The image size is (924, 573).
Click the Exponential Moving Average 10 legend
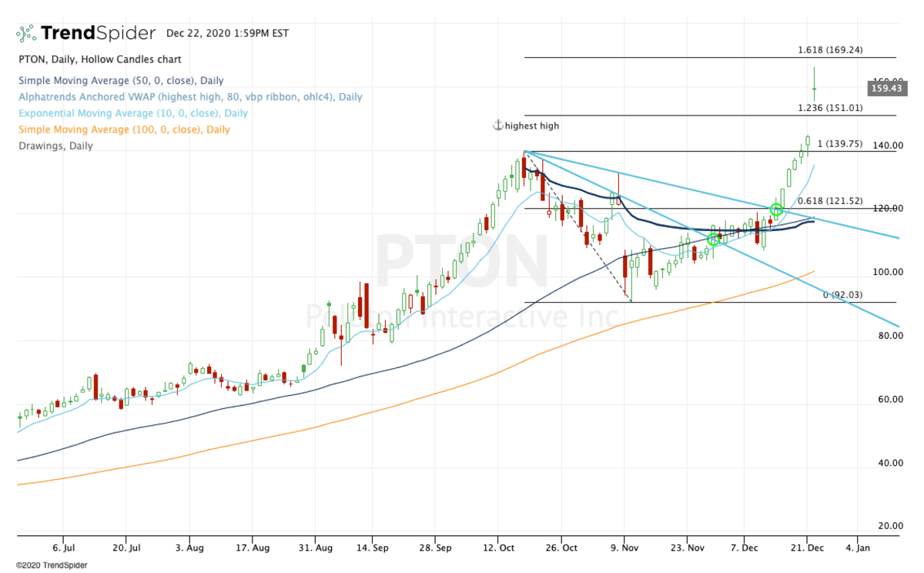click(132, 113)
